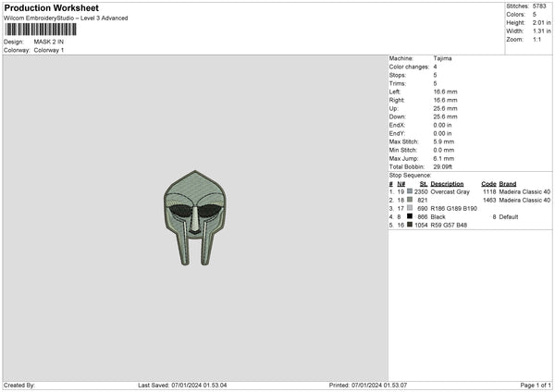Screen dimensions: 555x392
Task: Click the stitch count '1054' in row 5
Action: pyautogui.click(x=421, y=225)
